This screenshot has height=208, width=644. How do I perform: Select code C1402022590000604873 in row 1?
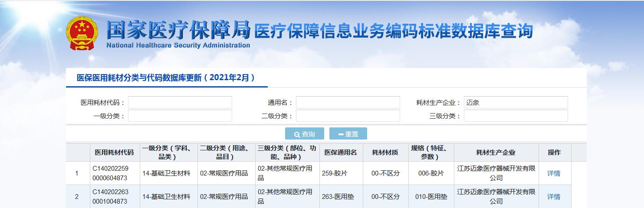point(110,173)
